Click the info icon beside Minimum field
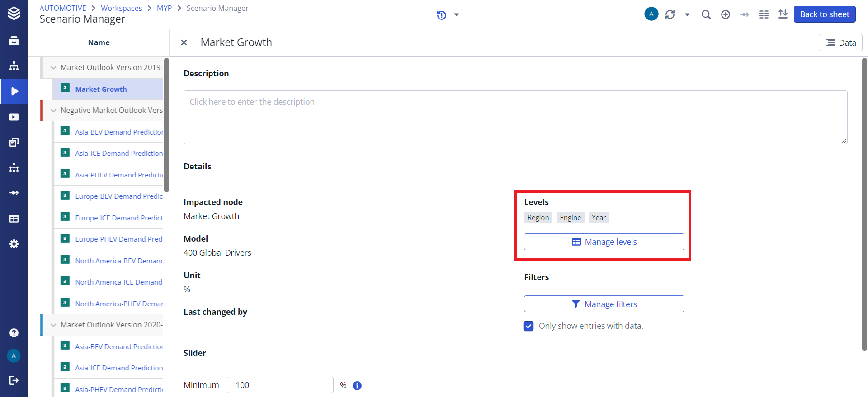Image resolution: width=868 pixels, height=397 pixels. [357, 386]
